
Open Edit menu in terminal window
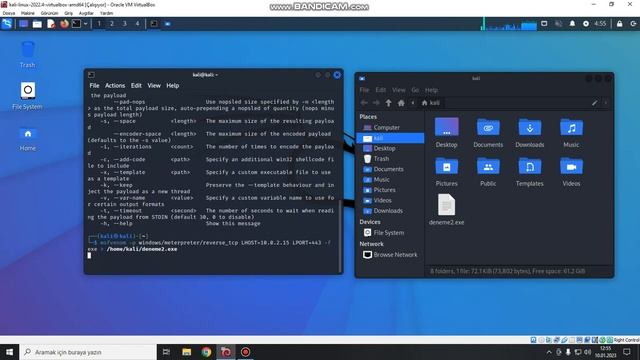(136, 86)
